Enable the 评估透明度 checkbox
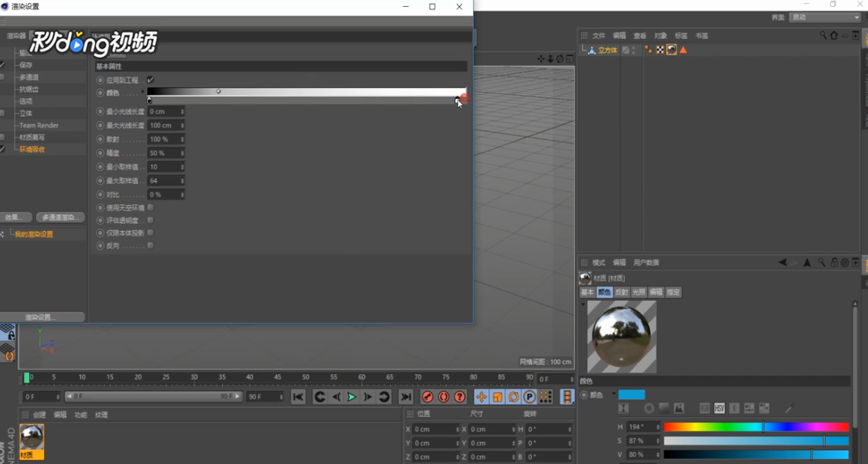The width and height of the screenshot is (868, 464). point(150,220)
